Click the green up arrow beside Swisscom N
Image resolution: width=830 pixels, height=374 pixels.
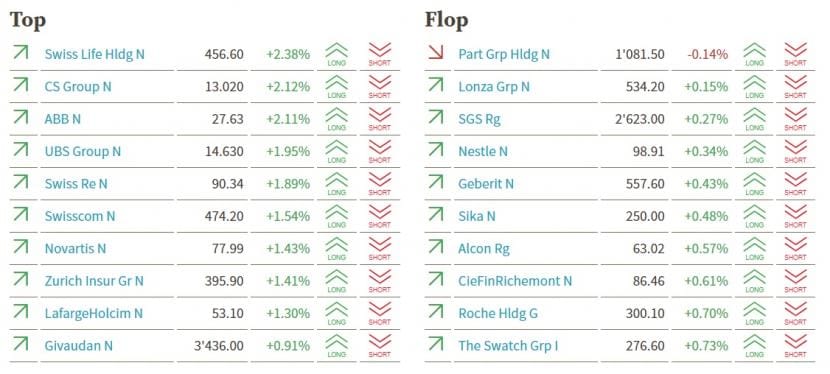coord(21,214)
